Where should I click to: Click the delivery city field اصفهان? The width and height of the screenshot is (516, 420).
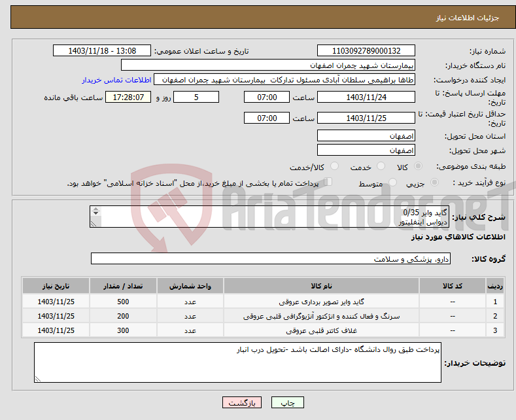pos(366,150)
